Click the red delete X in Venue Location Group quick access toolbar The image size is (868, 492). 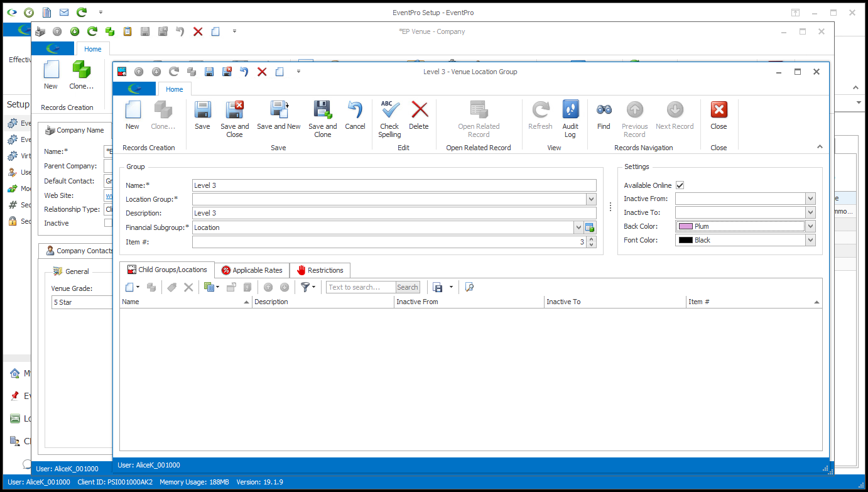(x=262, y=72)
